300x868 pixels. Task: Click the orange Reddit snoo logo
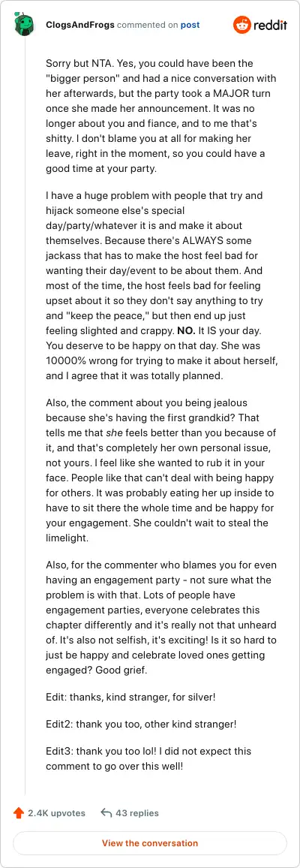coord(242,25)
